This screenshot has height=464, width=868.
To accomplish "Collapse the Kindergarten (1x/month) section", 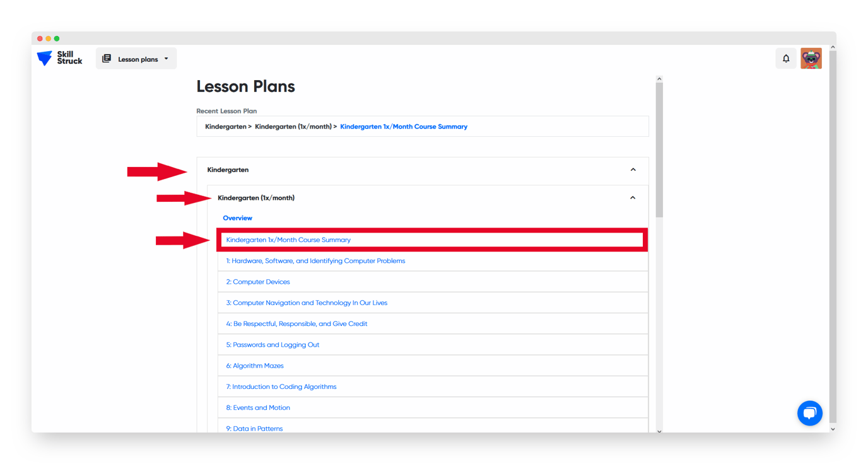I will tap(633, 197).
